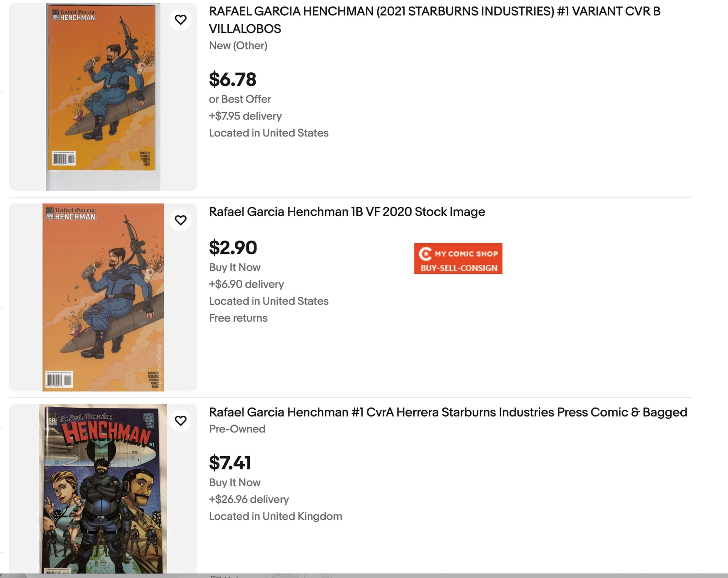Click 'Buy It Now' under the $7.41 price
The height and width of the screenshot is (578, 728).
(234, 483)
